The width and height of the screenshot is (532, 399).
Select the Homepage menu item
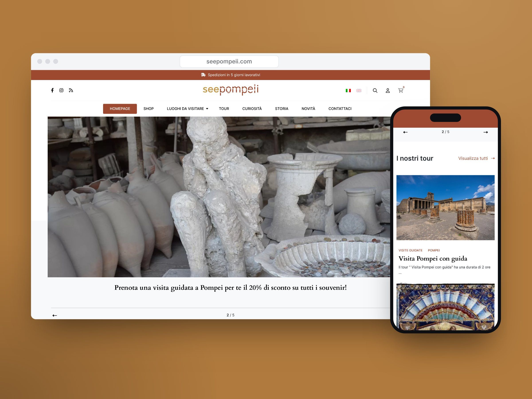(x=120, y=109)
